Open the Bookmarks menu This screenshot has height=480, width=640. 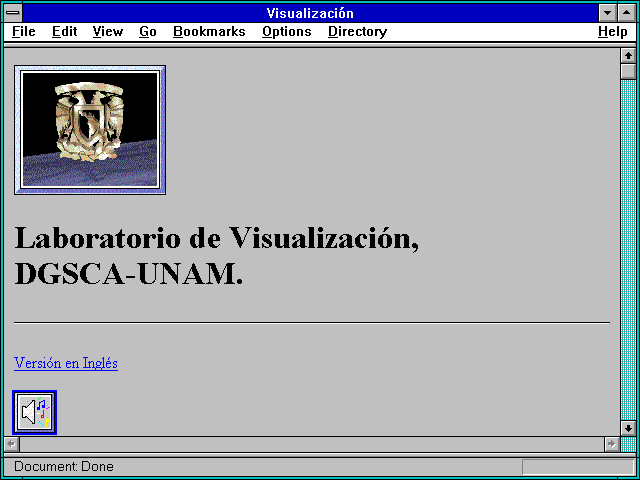pos(209,32)
